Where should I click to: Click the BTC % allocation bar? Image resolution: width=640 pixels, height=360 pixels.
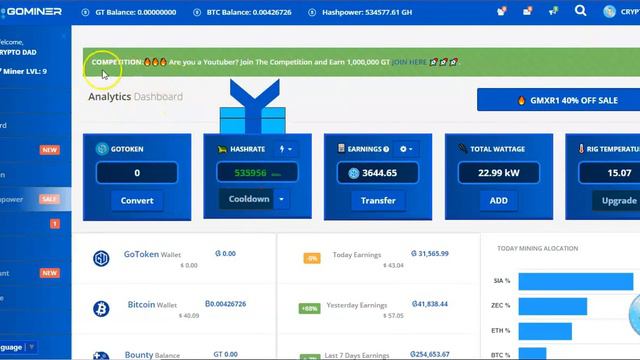(x=532, y=354)
